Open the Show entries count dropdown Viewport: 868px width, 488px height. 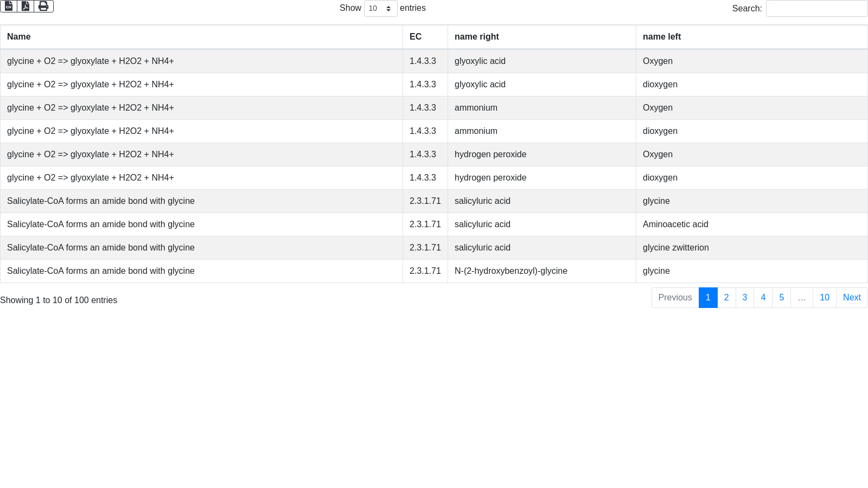(380, 9)
